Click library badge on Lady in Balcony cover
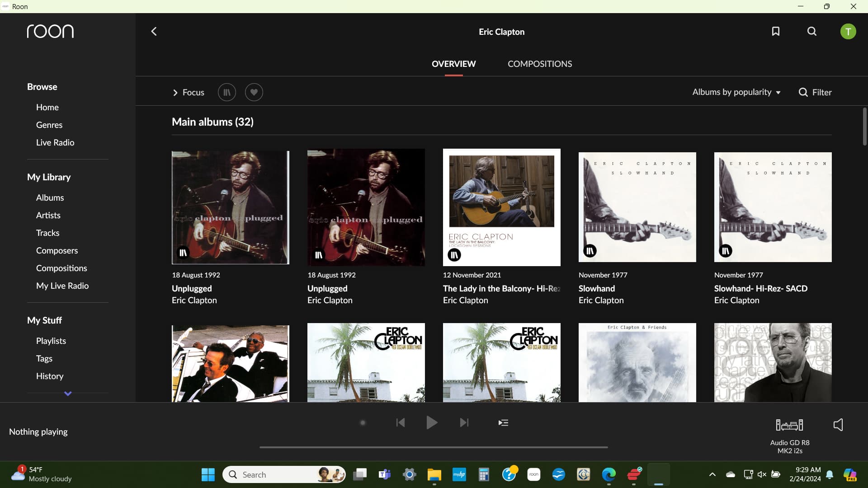Screen dimensions: 868x488 tap(454, 255)
